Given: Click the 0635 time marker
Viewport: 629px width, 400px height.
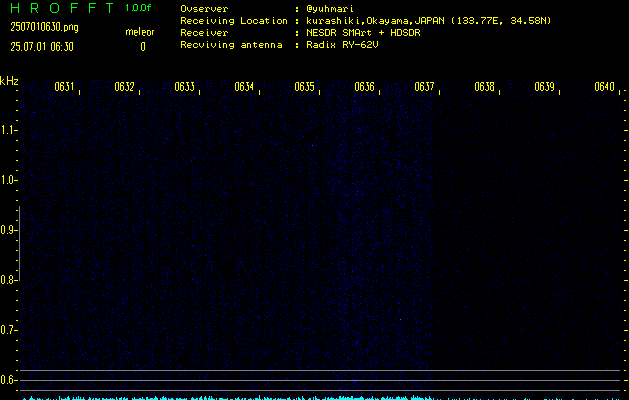Looking at the screenshot, I should pyautogui.click(x=304, y=87).
